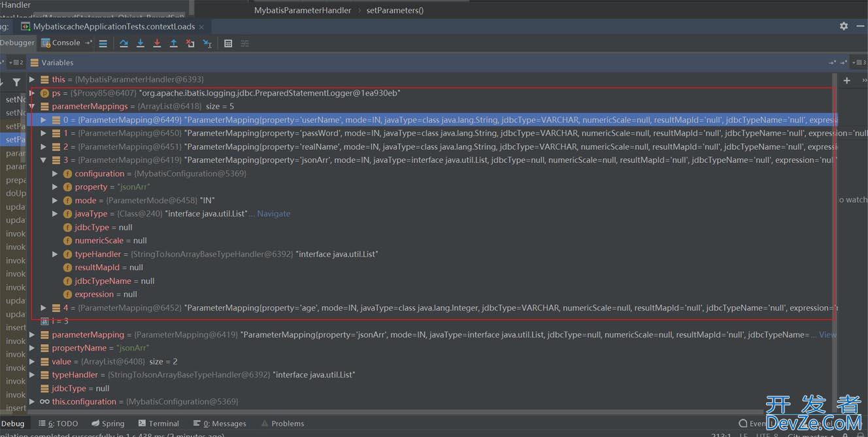
Task: Click the red Force Step Into icon
Action: click(x=157, y=43)
